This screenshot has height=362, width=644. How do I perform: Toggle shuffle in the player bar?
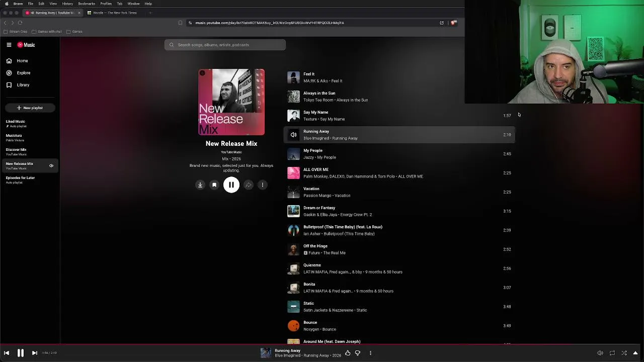(624, 353)
